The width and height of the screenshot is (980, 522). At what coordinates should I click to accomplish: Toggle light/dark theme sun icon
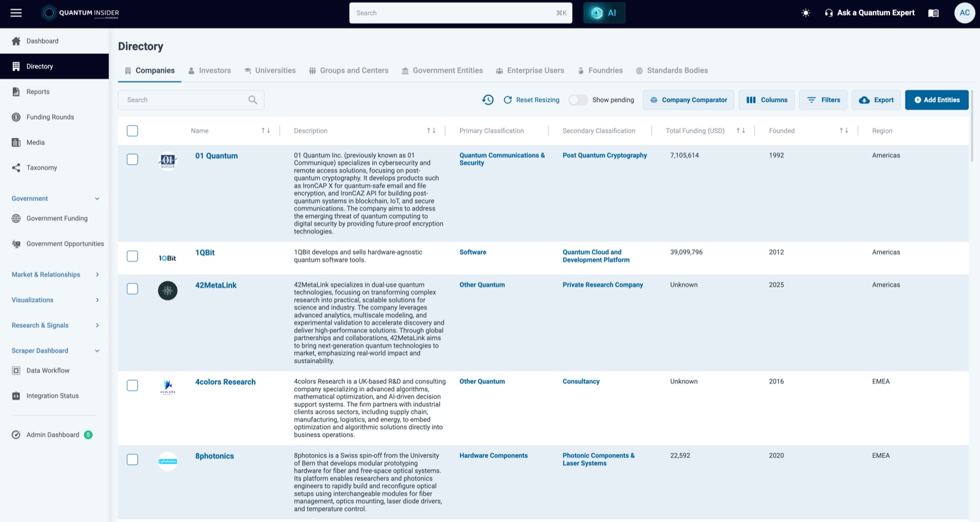805,13
